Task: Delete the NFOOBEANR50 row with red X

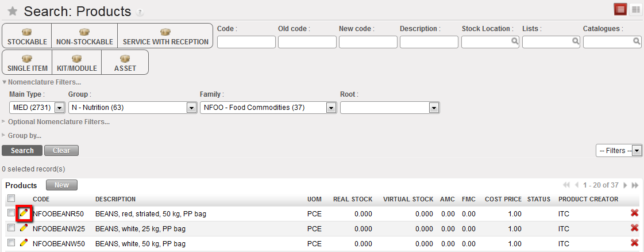Action: click(x=634, y=213)
